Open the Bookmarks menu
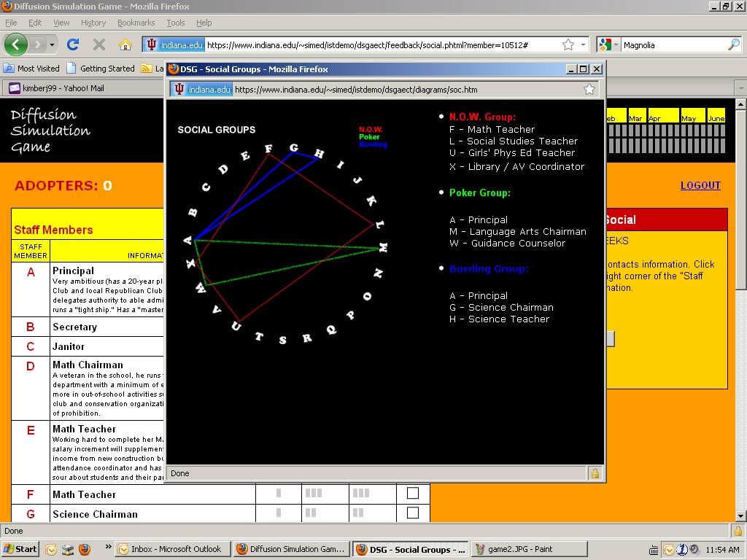Viewport: 747px width, 560px height. pos(136,23)
